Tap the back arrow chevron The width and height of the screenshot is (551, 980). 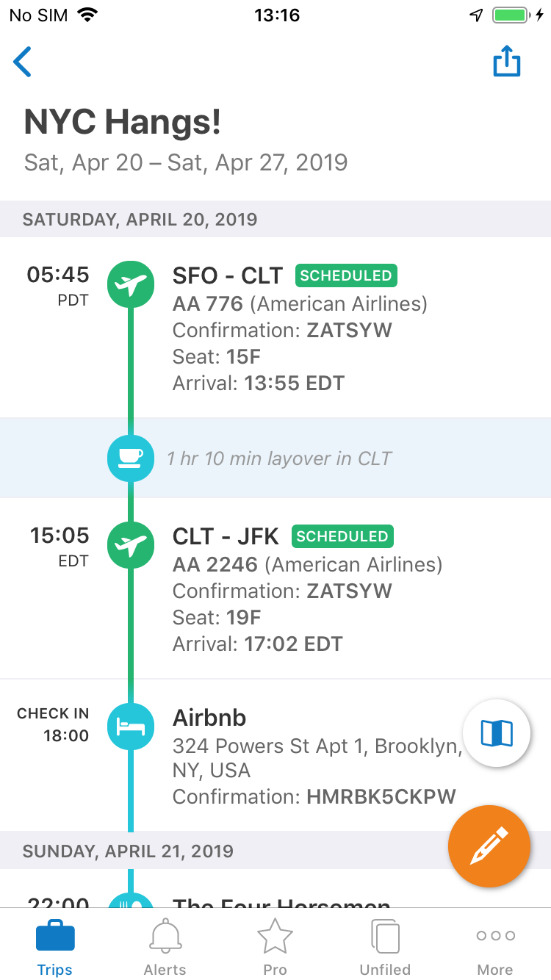[23, 62]
